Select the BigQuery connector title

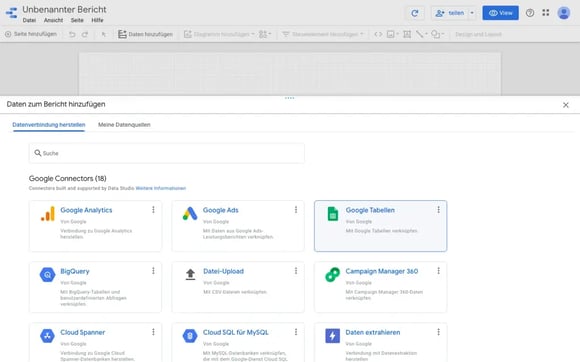[75, 271]
